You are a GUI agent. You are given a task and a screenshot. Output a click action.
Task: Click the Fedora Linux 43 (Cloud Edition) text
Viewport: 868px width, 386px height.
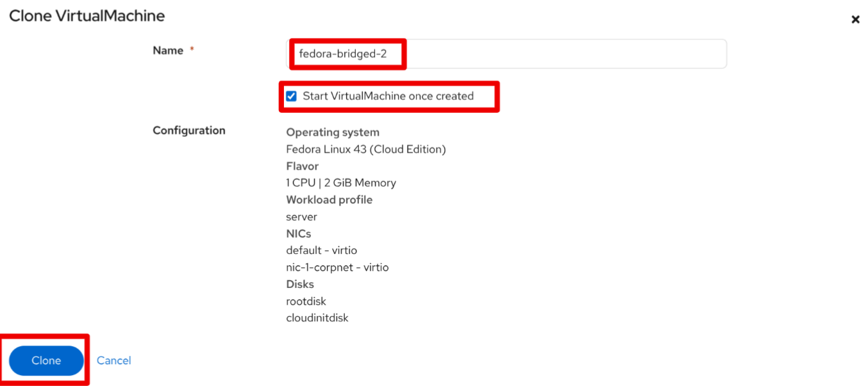click(366, 149)
